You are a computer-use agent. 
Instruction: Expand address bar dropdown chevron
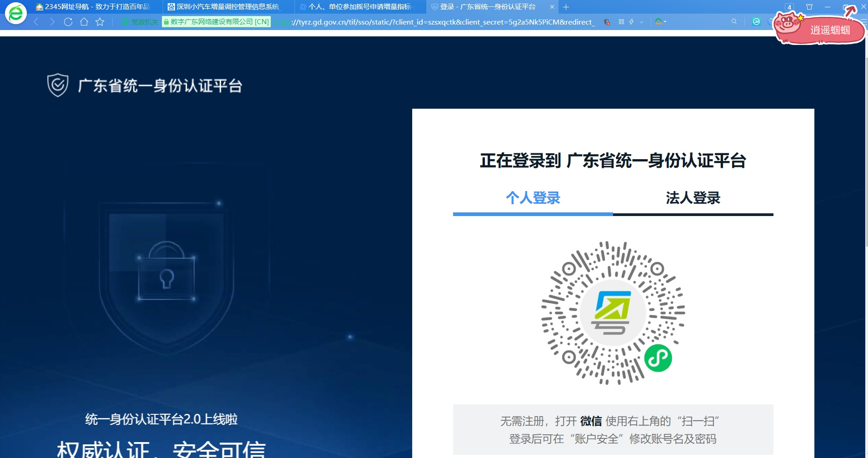pyautogui.click(x=641, y=22)
